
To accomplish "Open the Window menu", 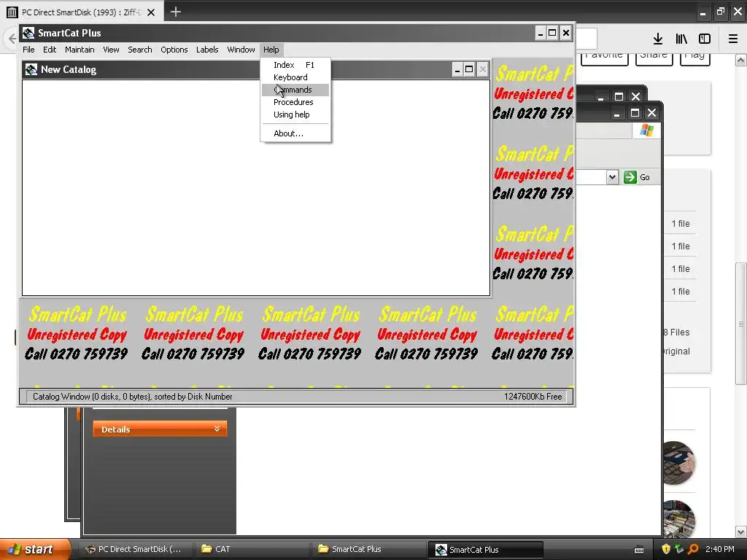I will [241, 50].
